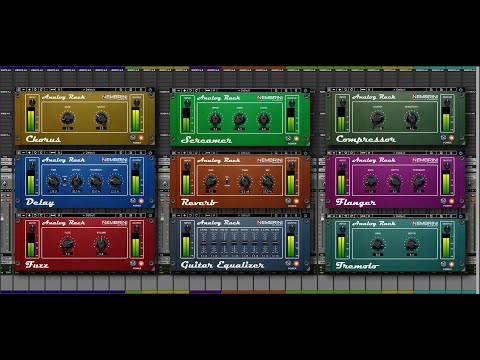The width and height of the screenshot is (480, 360).
Task: Click value readout under Tremolo Rate knob
Action: pos(378,255)
